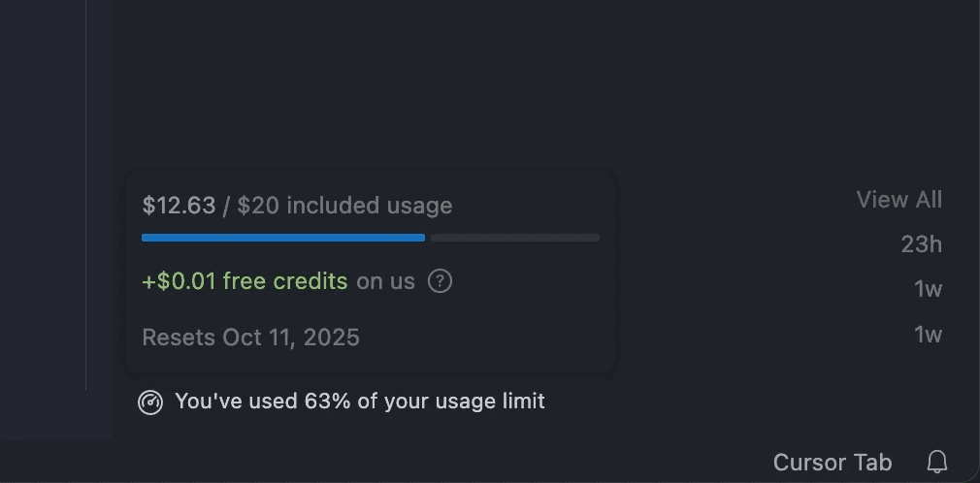Select the first entry timestamped 1w
Image resolution: width=980 pixels, height=483 pixels.
click(928, 289)
